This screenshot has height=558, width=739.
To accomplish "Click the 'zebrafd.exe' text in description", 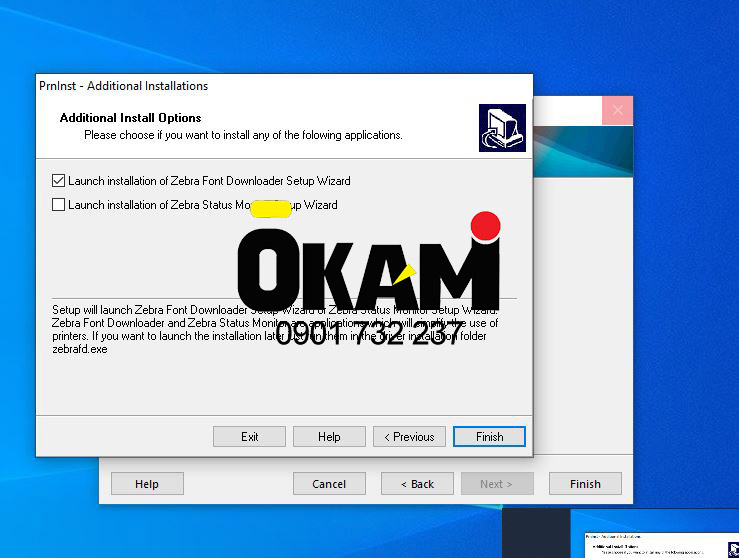I will (80, 349).
